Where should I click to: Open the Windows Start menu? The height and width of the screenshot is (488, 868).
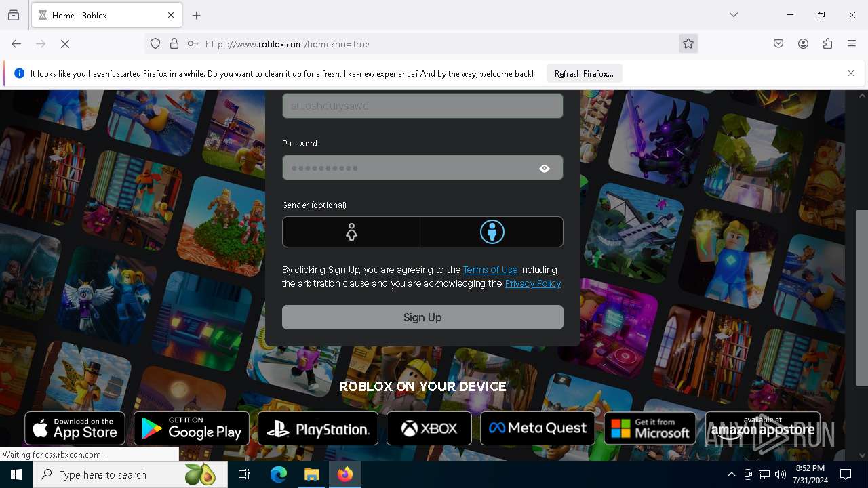click(16, 474)
